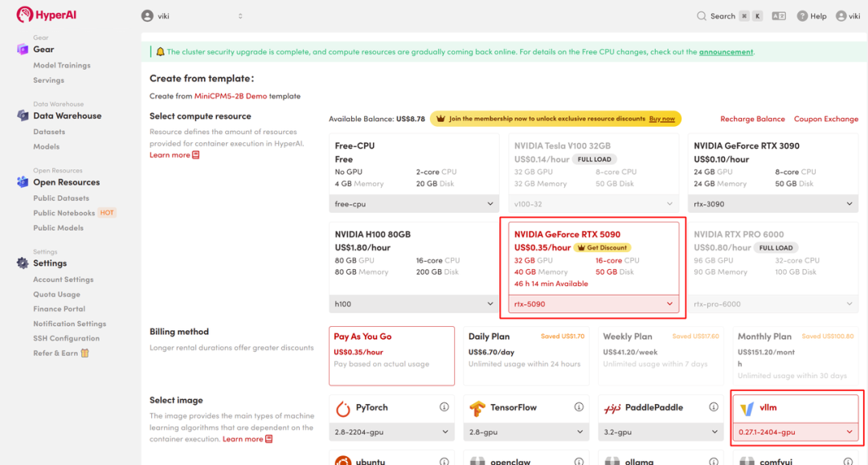Open Model Trainings in the sidebar

click(x=61, y=65)
